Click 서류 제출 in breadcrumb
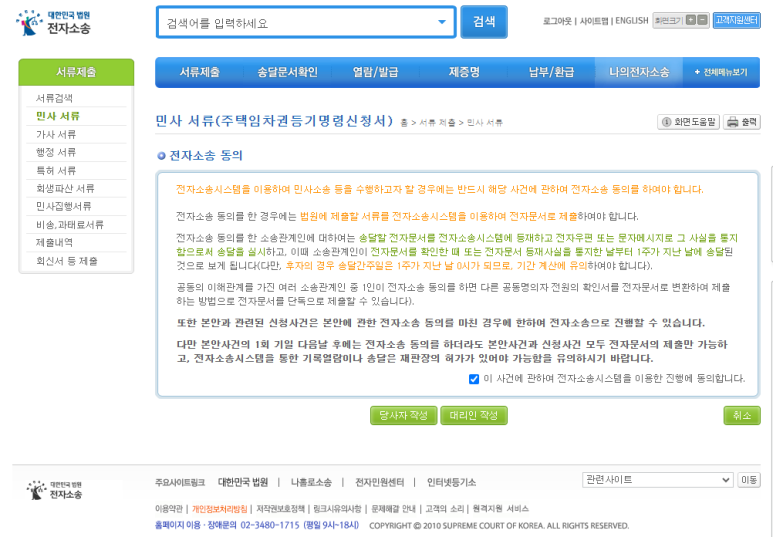773x537 pixels. [437, 123]
